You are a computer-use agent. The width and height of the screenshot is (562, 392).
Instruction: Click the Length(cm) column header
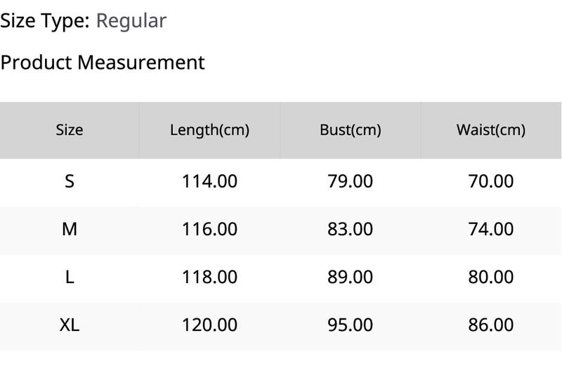(x=209, y=130)
